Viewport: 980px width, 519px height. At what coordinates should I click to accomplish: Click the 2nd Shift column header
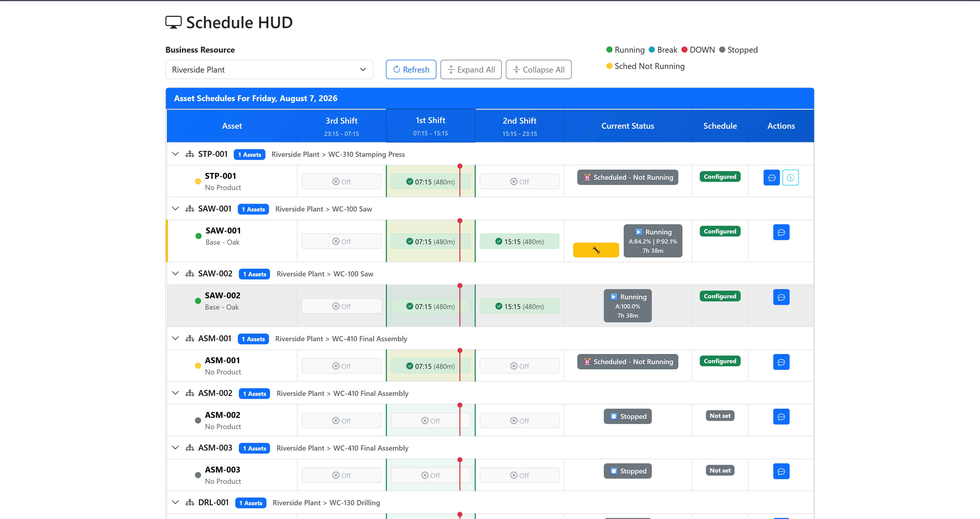tap(519, 126)
